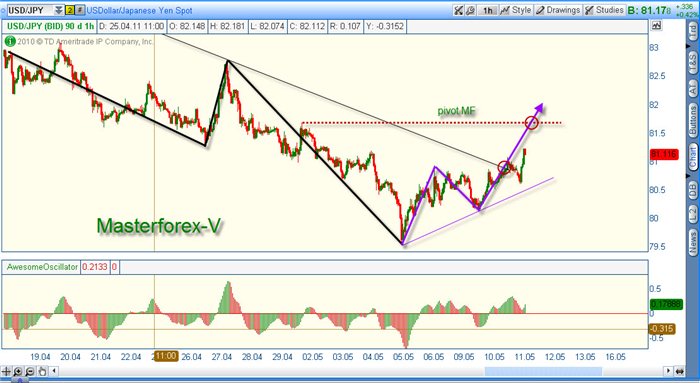The image size is (700, 383).
Task: Click the left scroll arrow on time axis
Action: click(54, 371)
